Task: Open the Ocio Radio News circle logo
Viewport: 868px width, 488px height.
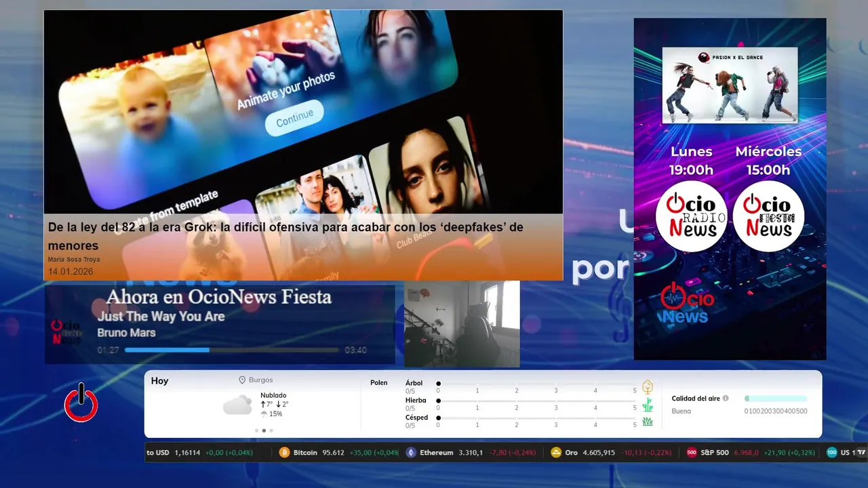Action: point(691,216)
